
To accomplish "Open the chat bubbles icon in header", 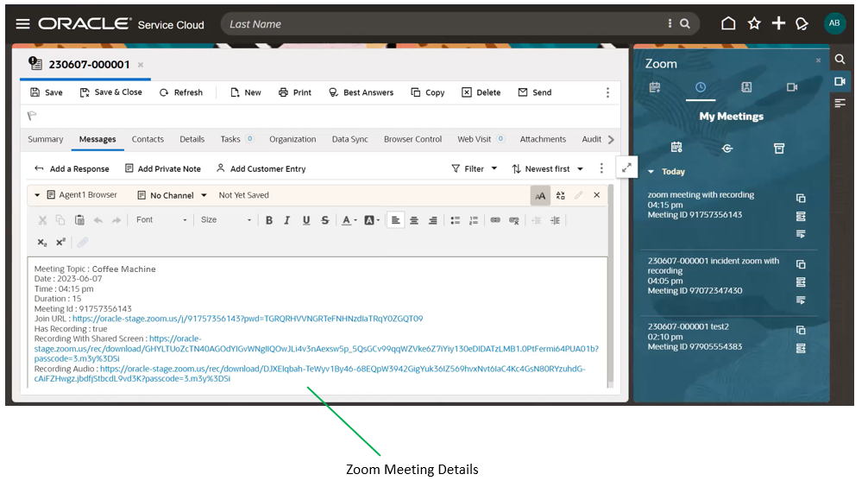I will pyautogui.click(x=802, y=24).
